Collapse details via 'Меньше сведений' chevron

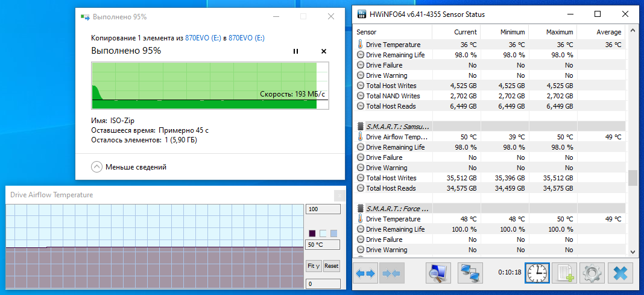pyautogui.click(x=96, y=167)
